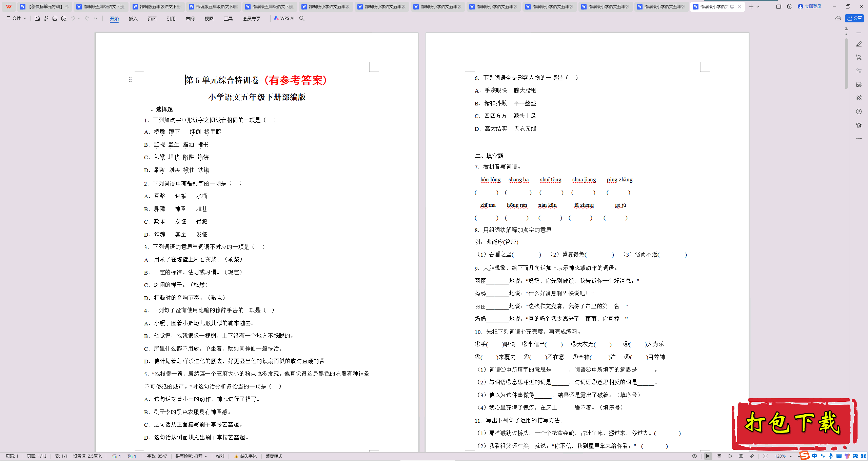The width and height of the screenshot is (868, 461).
Task: Click the 校对 proofreading button in status bar
Action: (220, 456)
